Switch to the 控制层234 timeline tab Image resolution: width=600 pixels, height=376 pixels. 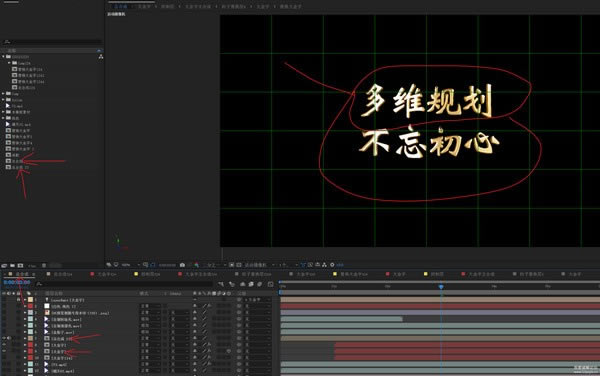[x=151, y=274]
